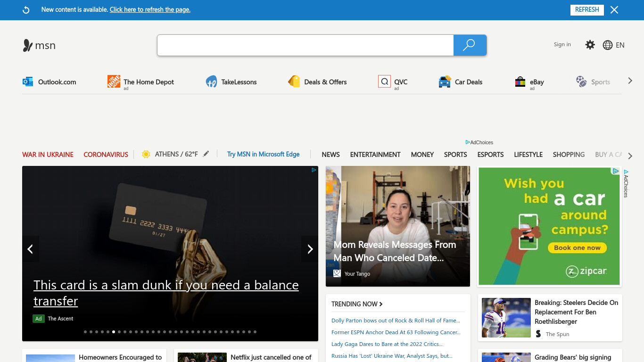Click The Spun source logo icon
This screenshot has width=644, height=362.
pos(538,334)
